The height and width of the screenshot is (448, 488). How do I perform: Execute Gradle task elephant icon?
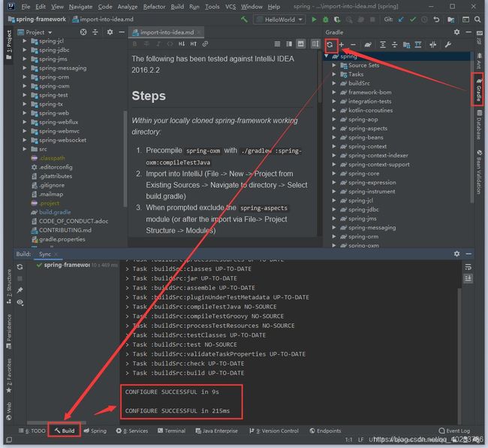(x=368, y=45)
